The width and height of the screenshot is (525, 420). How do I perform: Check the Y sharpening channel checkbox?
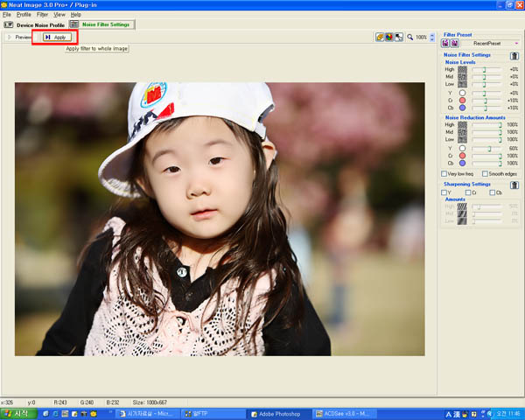(x=444, y=192)
